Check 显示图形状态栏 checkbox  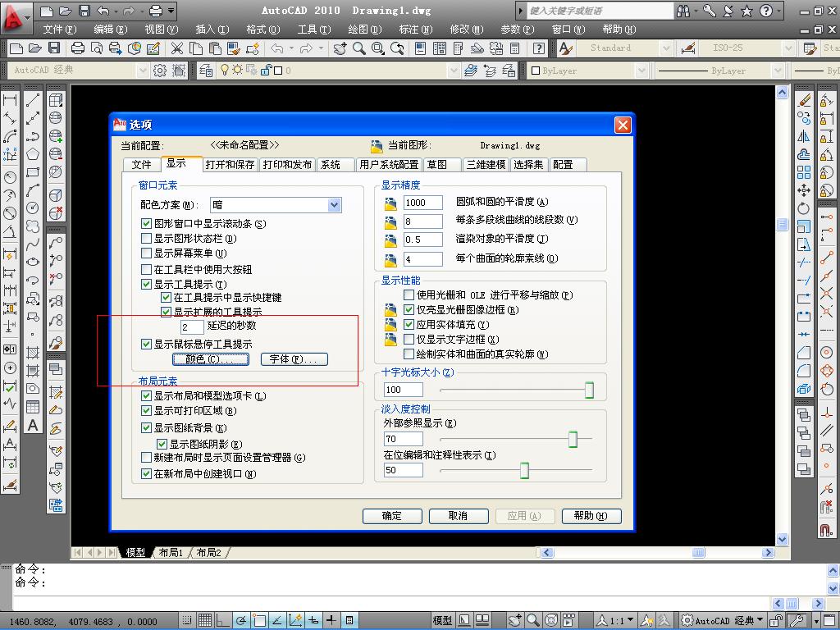click(146, 239)
